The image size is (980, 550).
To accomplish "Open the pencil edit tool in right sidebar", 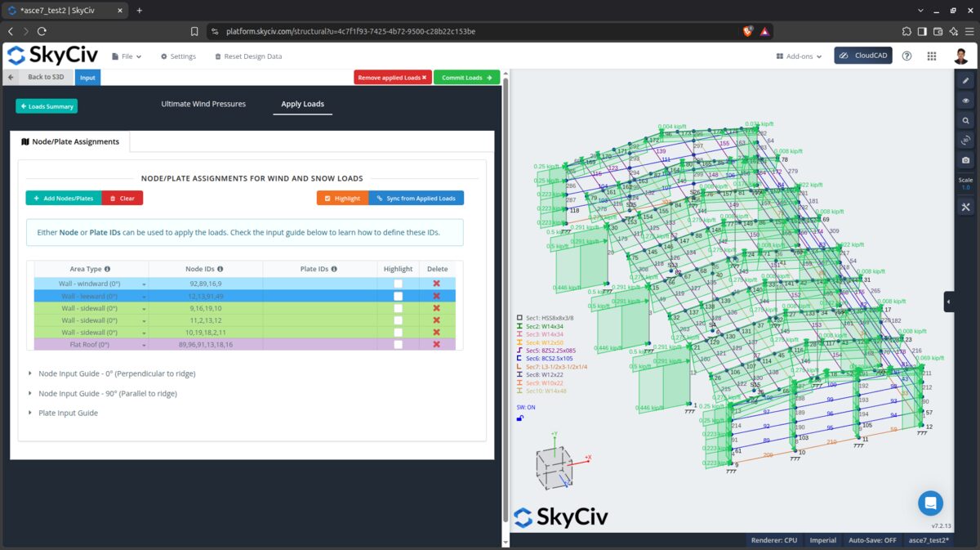I will (965, 81).
